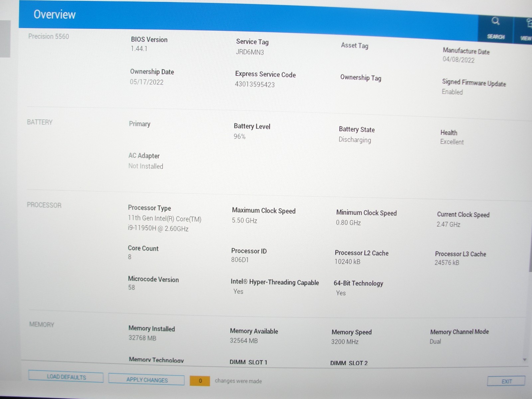Select the MEMORY section label

[42, 324]
